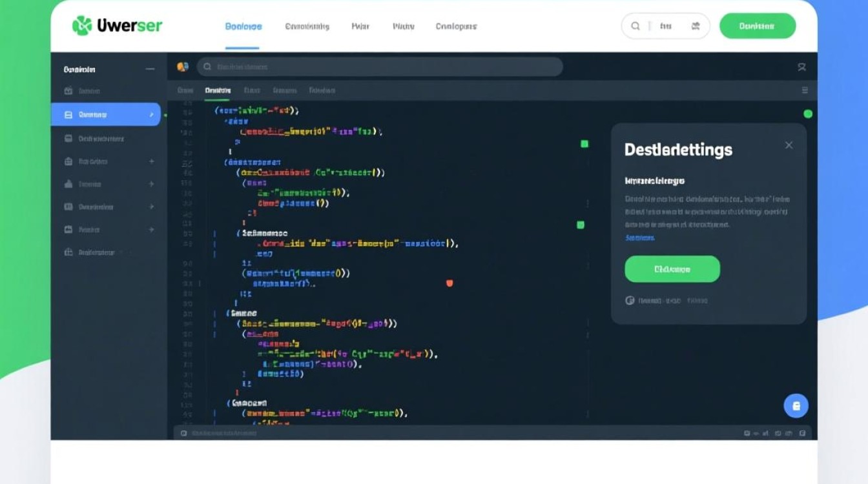The width and height of the screenshot is (868, 484).
Task: Open the header nav tab underlined in blue
Action: coord(243,26)
